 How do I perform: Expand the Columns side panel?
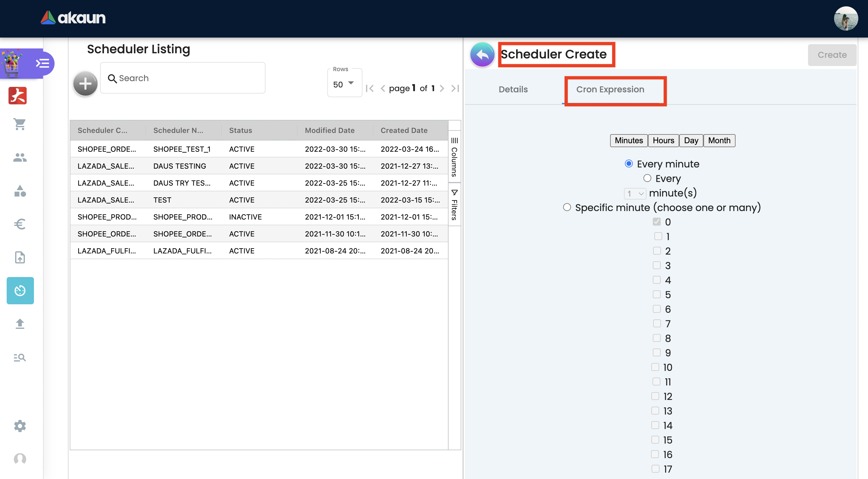454,157
